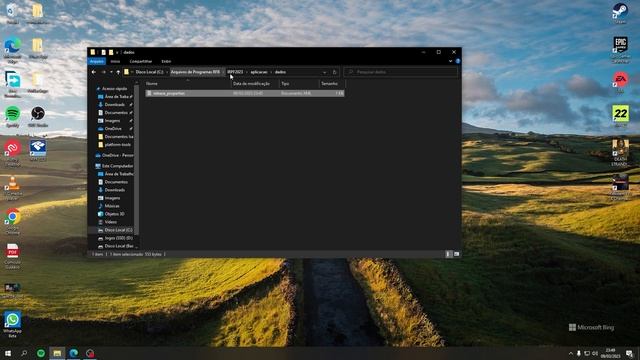Show hidden system tray icons

click(571, 353)
